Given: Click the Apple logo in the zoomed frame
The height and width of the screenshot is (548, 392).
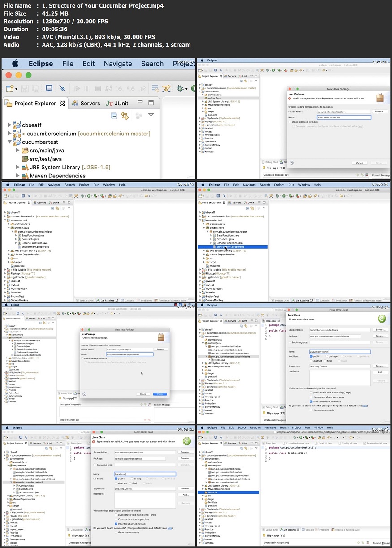Looking at the screenshot, I should click(x=15, y=63).
